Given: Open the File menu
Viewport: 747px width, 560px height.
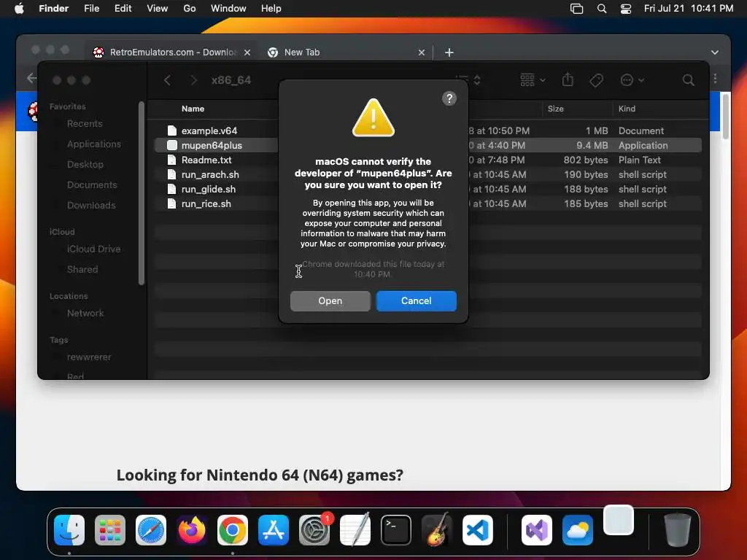Looking at the screenshot, I should pyautogui.click(x=91, y=9).
